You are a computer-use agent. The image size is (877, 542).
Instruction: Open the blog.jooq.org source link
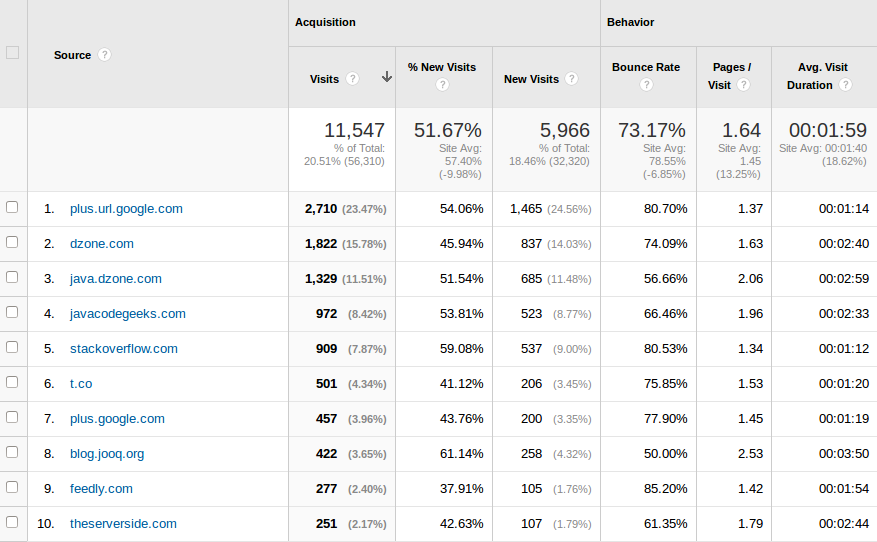pos(107,454)
